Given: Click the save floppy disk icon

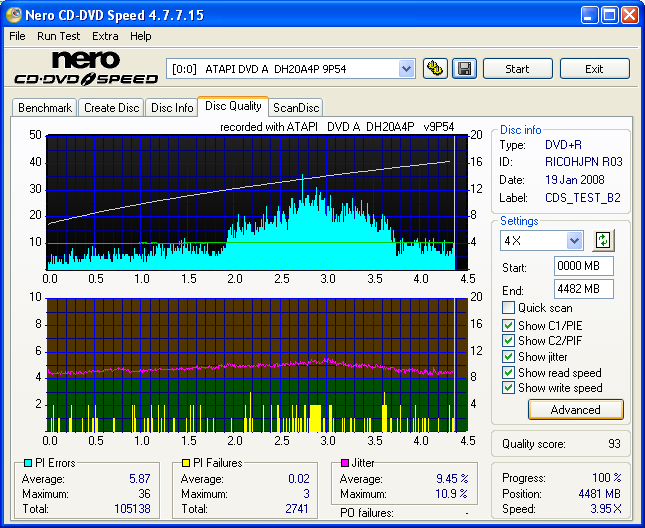Looking at the screenshot, I should pyautogui.click(x=464, y=68).
